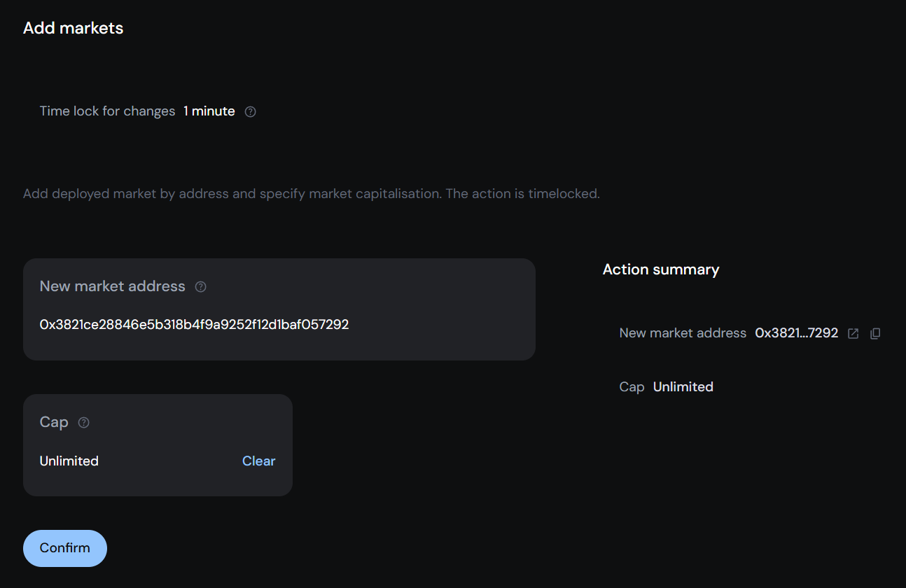Click the Cap label in Action summary
This screenshot has width=906, height=588.
[x=632, y=387]
